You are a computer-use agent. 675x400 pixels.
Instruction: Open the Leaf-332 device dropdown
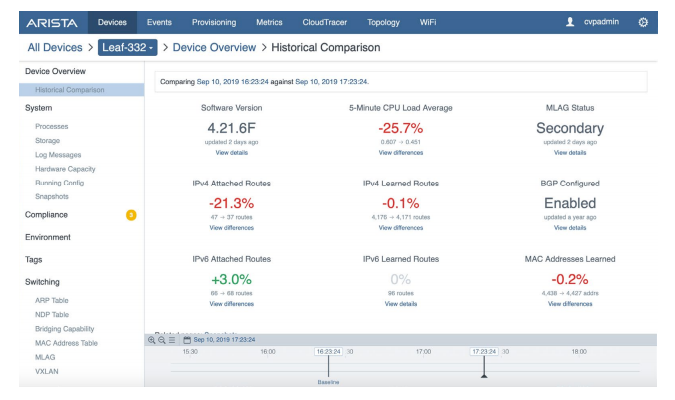[x=127, y=47]
